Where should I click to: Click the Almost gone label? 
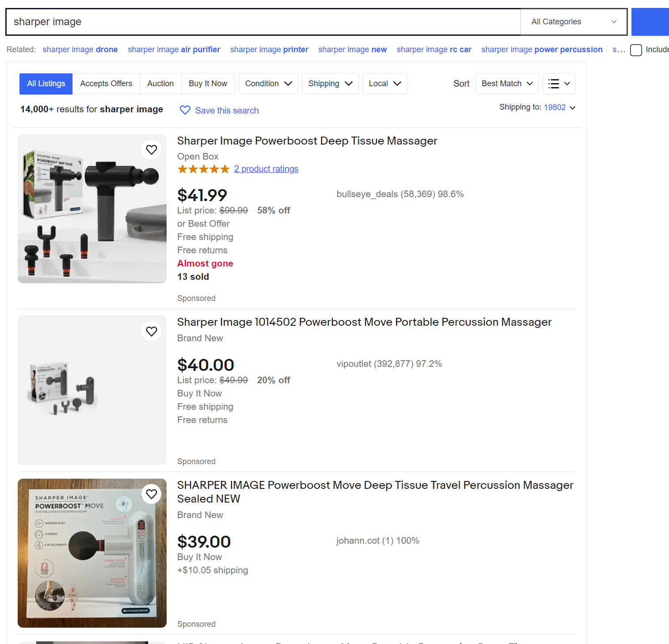pyautogui.click(x=205, y=263)
